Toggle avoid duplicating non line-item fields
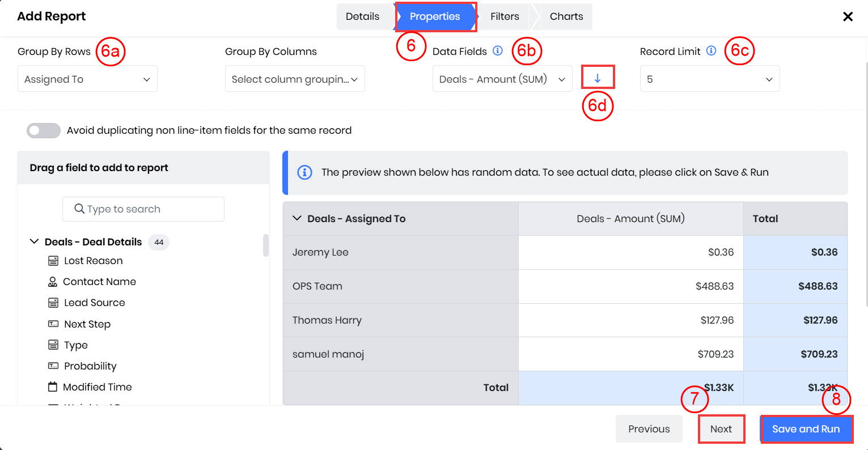The width and height of the screenshot is (868, 450). tap(43, 130)
